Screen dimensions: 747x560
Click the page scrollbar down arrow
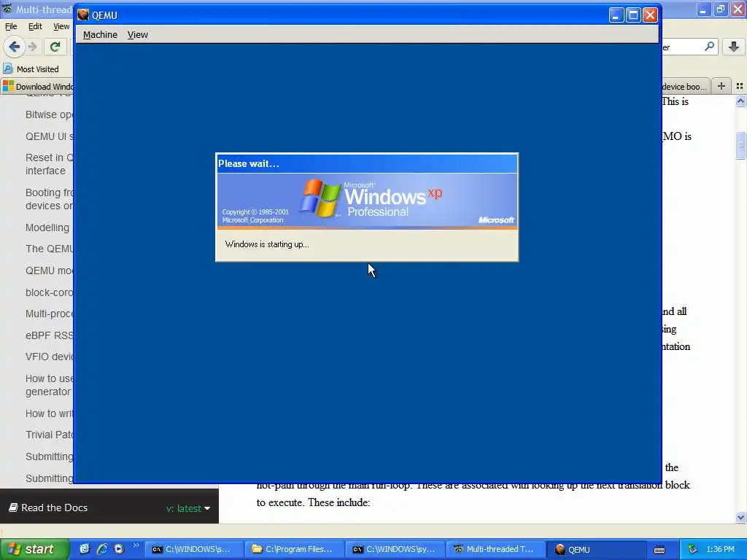741,517
